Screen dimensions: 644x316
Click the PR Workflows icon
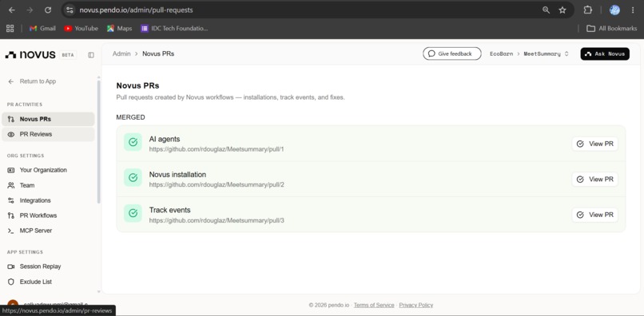pyautogui.click(x=11, y=215)
